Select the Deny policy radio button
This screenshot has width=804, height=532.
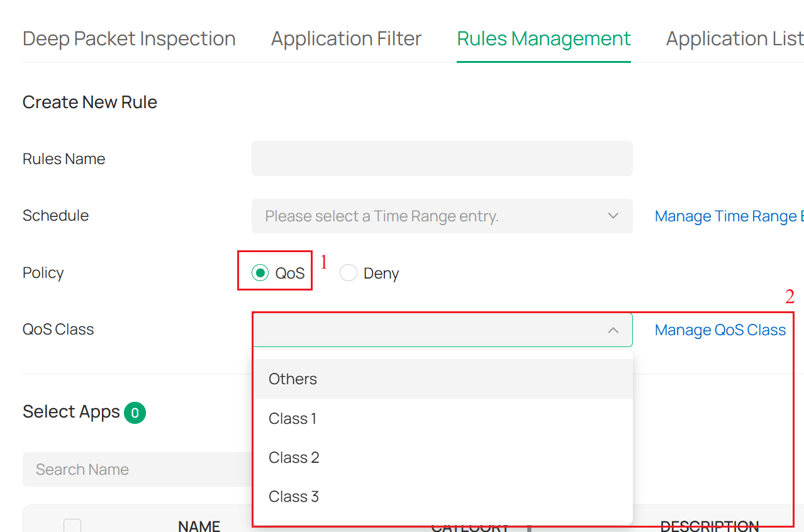pos(349,272)
